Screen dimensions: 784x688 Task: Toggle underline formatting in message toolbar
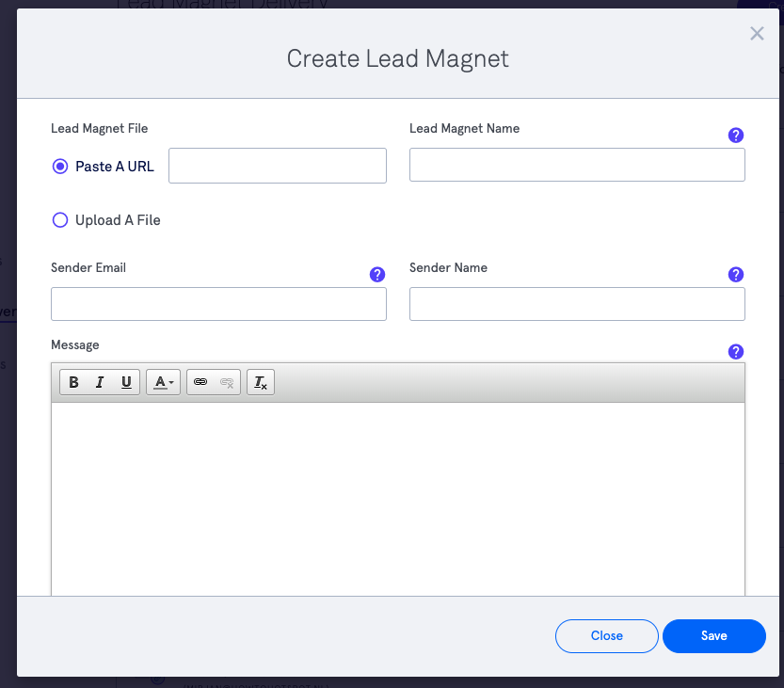click(126, 382)
